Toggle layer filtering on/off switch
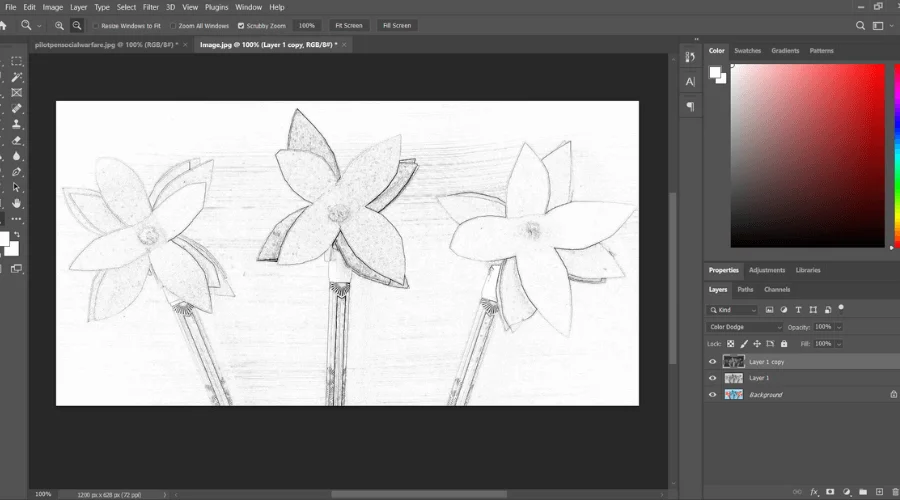The height and width of the screenshot is (500, 900). pyautogui.click(x=841, y=308)
